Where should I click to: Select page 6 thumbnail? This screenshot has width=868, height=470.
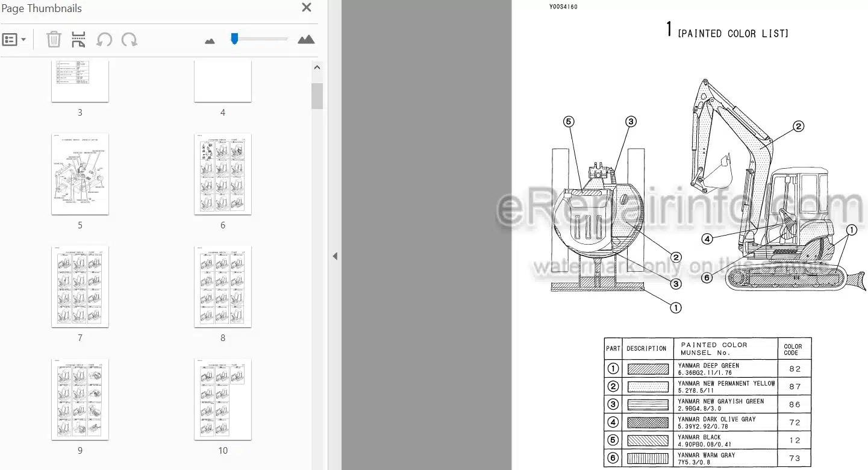point(223,174)
